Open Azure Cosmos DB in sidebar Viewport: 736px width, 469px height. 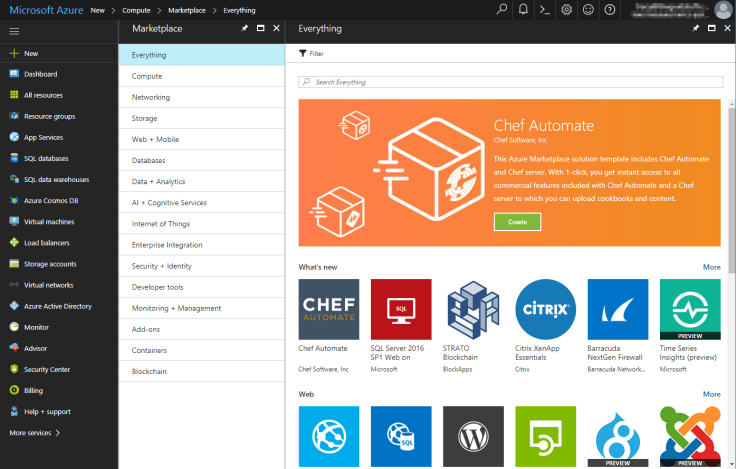48,200
